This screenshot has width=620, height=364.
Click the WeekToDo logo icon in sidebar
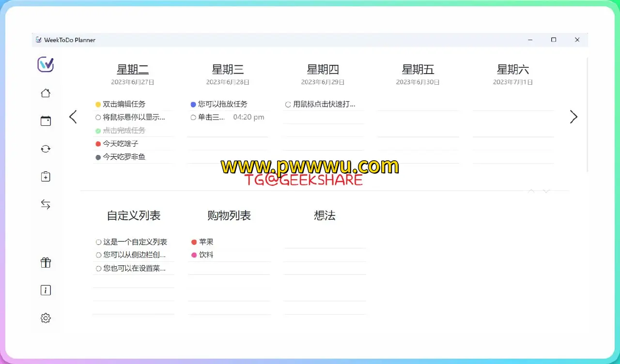pos(46,64)
